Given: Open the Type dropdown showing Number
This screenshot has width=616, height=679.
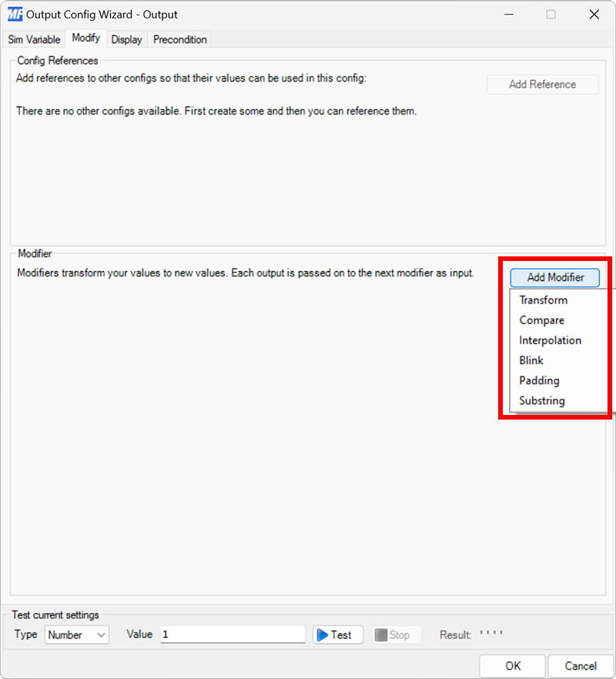Looking at the screenshot, I should tap(76, 634).
